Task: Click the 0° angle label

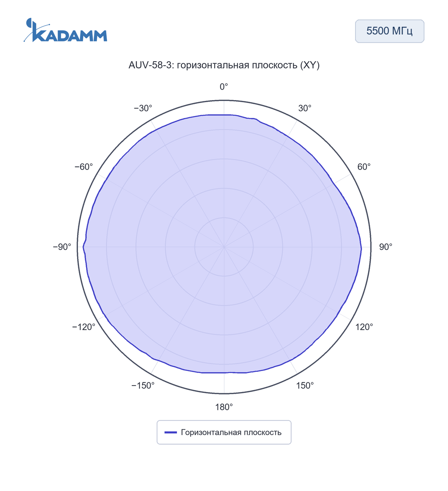Action: coord(224,87)
